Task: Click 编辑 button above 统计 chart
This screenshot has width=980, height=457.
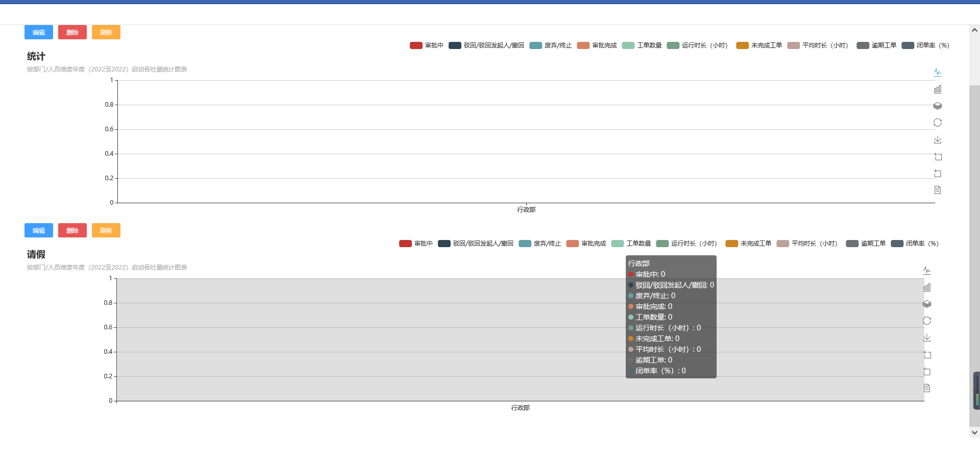Action: [39, 32]
